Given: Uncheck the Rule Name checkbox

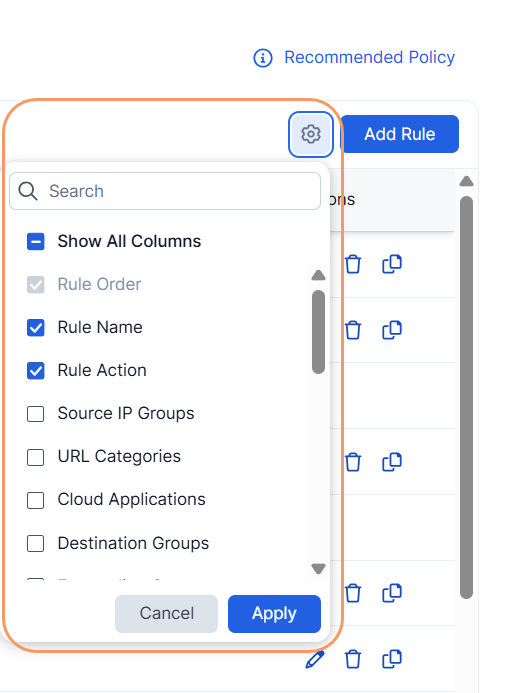Looking at the screenshot, I should 35,327.
